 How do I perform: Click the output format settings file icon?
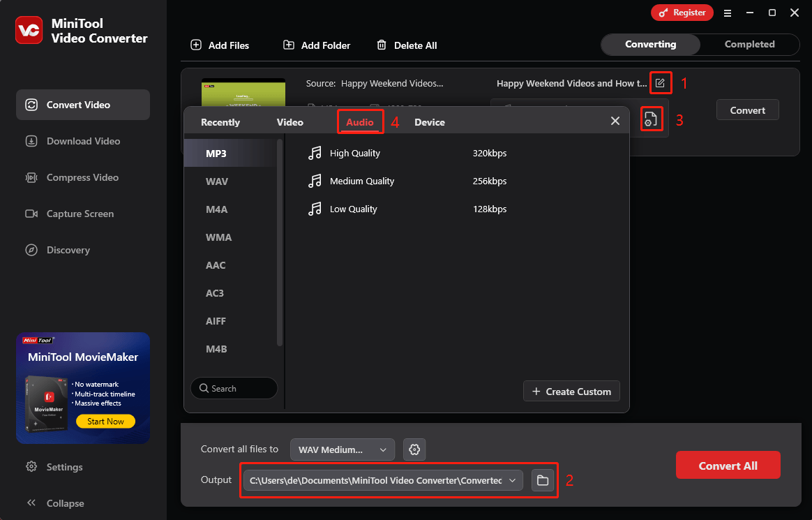click(651, 119)
